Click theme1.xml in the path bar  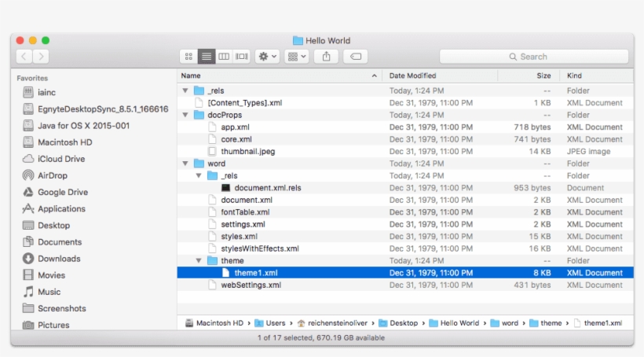point(598,323)
